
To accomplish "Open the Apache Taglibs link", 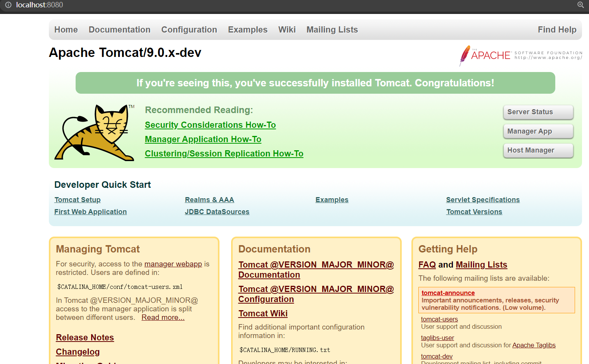I will (534, 345).
